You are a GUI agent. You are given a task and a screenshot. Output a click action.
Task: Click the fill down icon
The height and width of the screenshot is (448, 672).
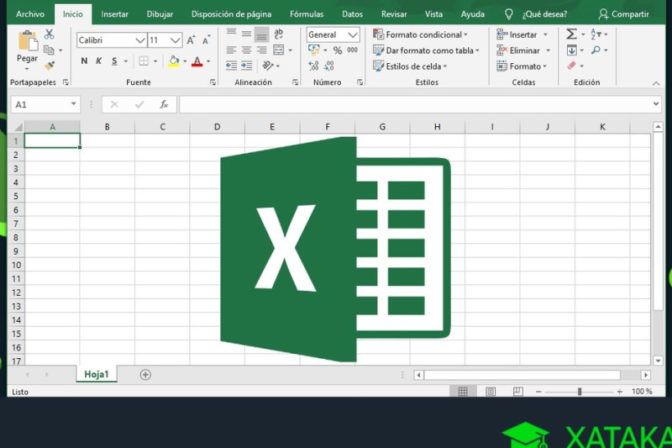(x=572, y=50)
